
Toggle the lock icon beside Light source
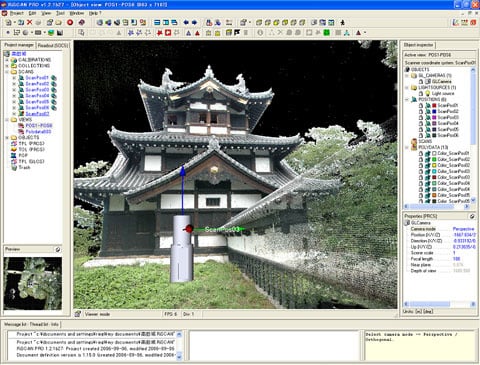tap(421, 93)
